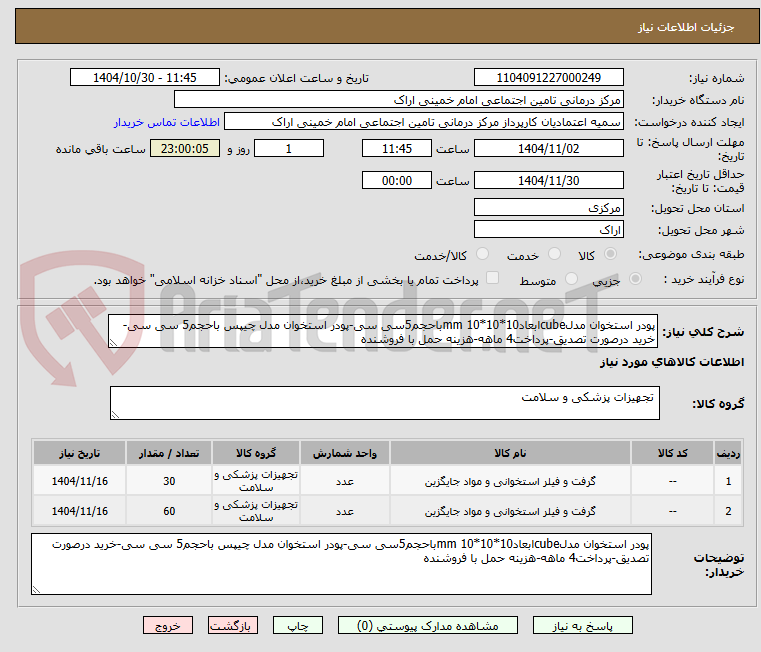
Task: Click the اطلاعات کالاهای مورد نیاز heading
Action: click(672, 362)
